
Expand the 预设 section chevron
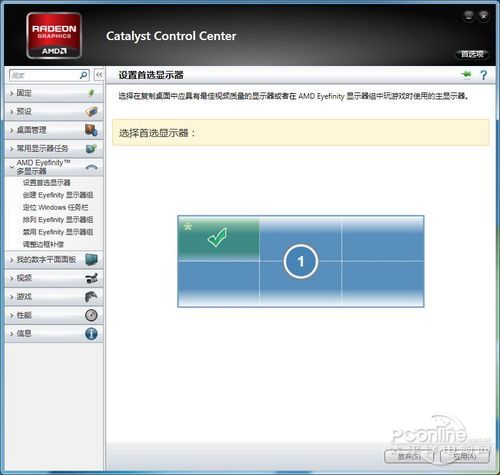tap(12, 112)
